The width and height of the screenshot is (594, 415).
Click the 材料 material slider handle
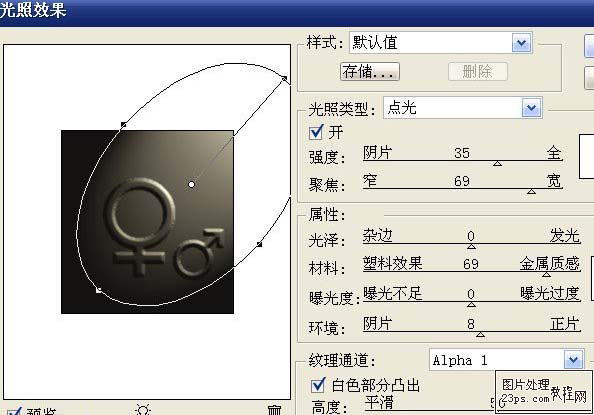546,274
